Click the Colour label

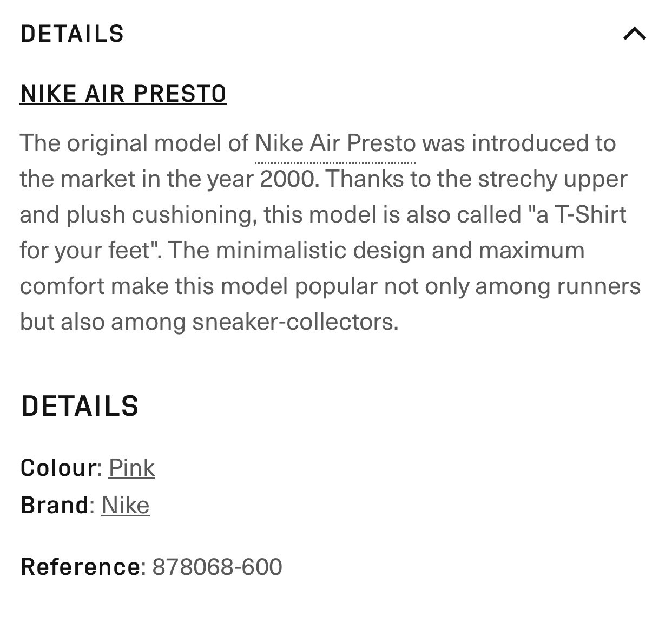[58, 467]
